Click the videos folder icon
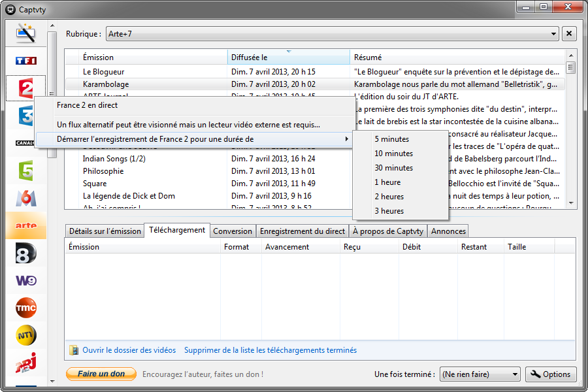Screen dimensions: 588x392 [x=74, y=350]
